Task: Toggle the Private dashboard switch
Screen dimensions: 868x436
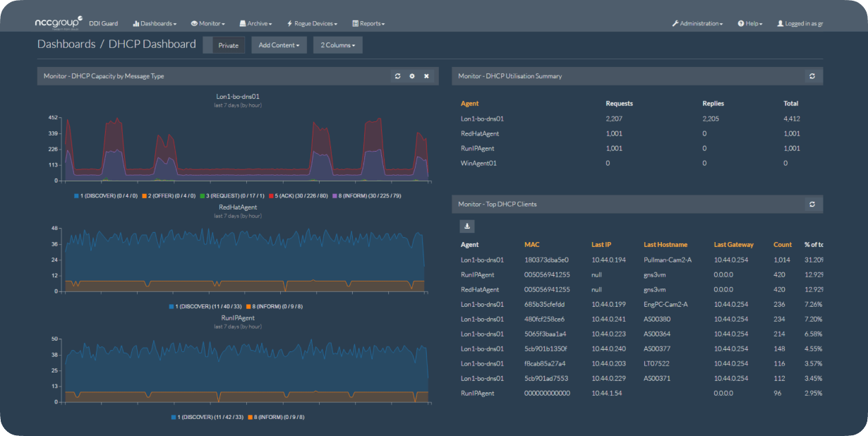Action: pyautogui.click(x=224, y=45)
